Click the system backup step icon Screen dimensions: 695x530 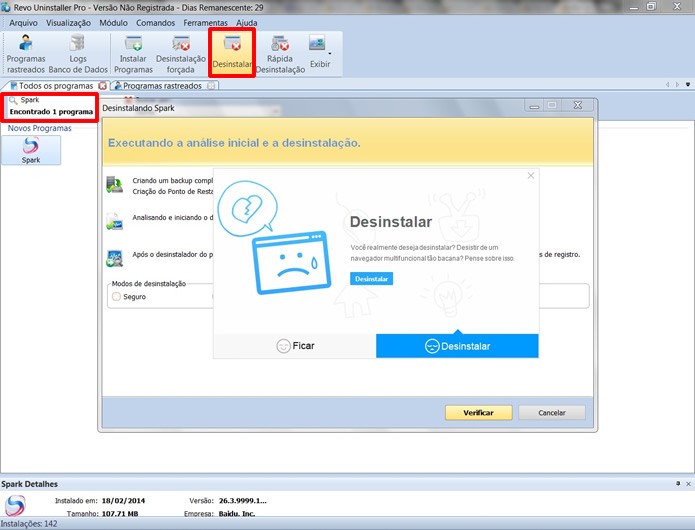click(115, 184)
